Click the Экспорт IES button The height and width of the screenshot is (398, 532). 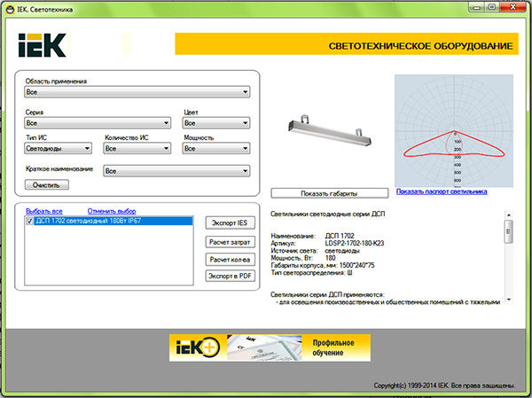pos(229,222)
